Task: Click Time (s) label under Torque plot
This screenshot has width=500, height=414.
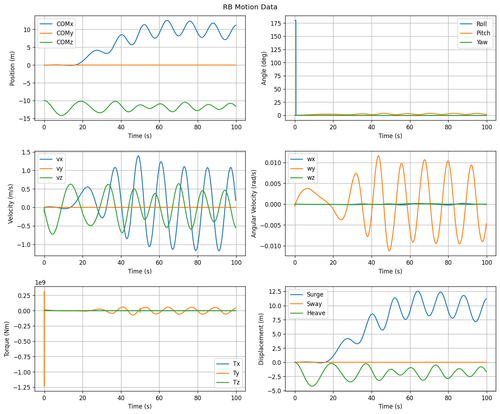Action: (140, 406)
